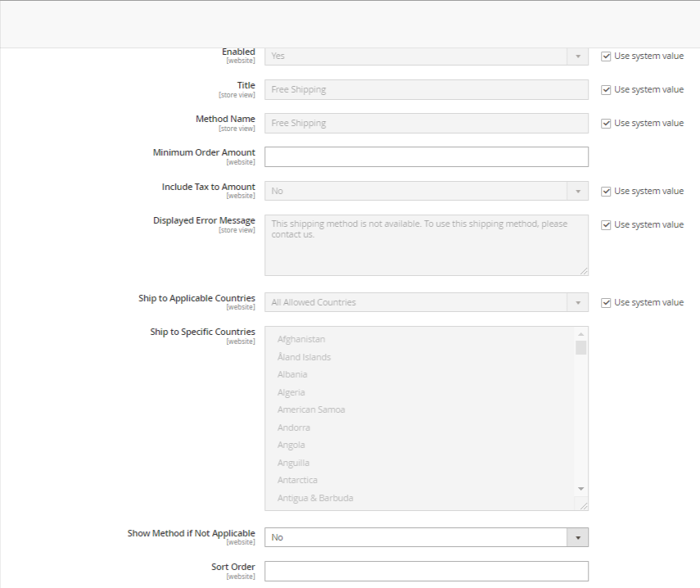Click the country list scrollbar up arrow
Image resolution: width=700 pixels, height=588 pixels.
click(x=580, y=334)
